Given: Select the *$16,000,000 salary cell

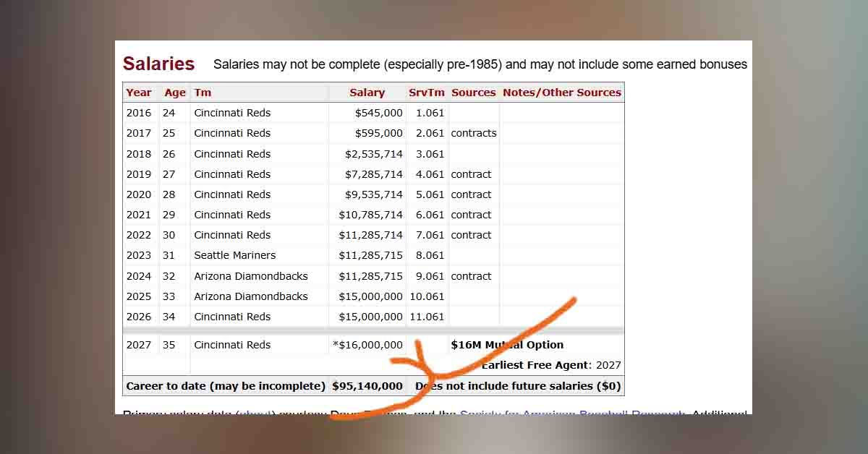Looking at the screenshot, I should point(367,345).
